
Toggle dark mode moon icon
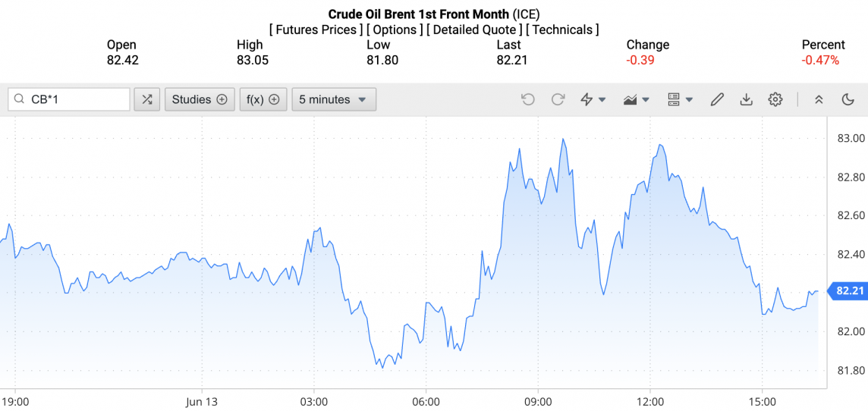[848, 99]
